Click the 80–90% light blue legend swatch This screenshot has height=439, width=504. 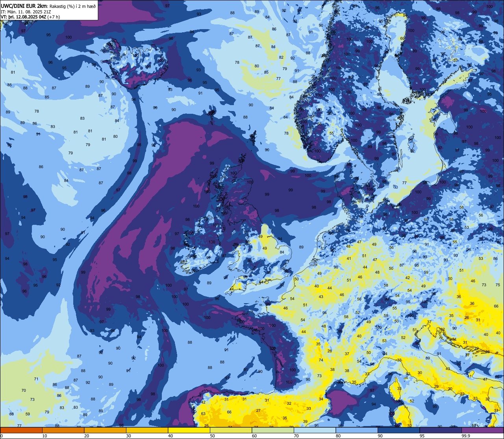(x=357, y=430)
